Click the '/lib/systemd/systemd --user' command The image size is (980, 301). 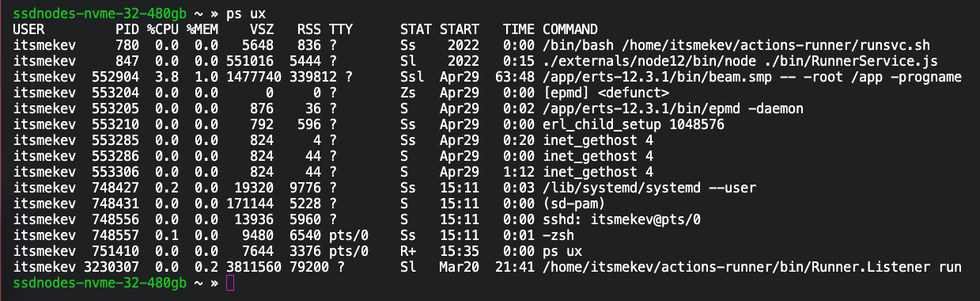click(649, 188)
